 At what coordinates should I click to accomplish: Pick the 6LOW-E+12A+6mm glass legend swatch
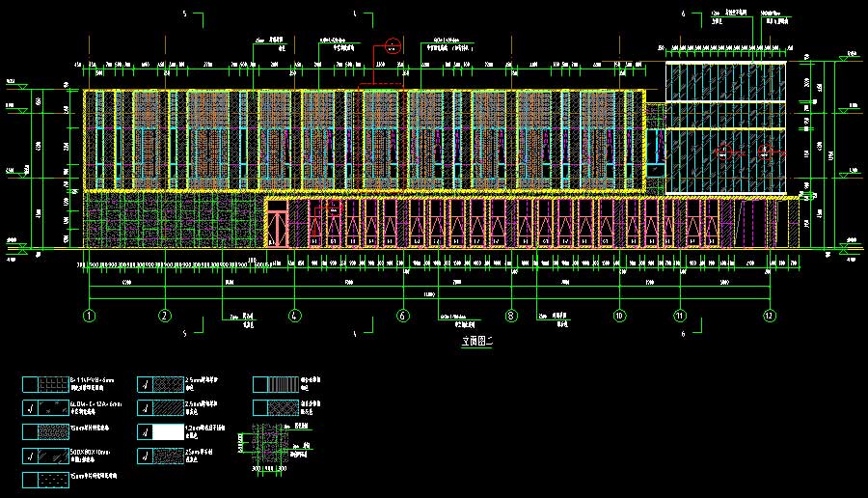[x=53, y=408]
